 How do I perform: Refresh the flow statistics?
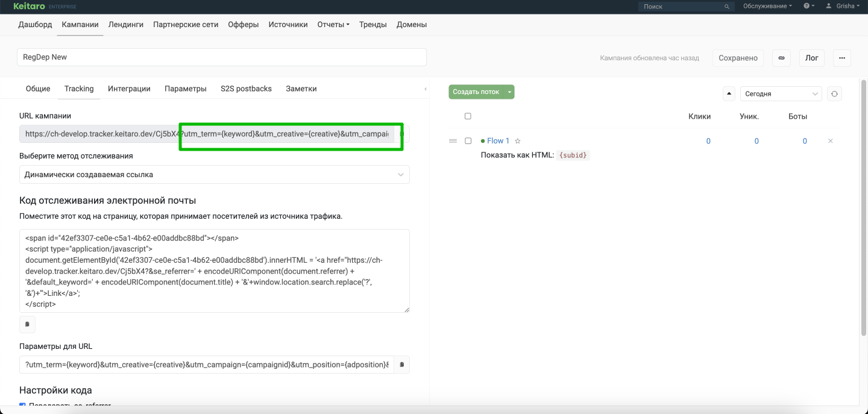[834, 94]
